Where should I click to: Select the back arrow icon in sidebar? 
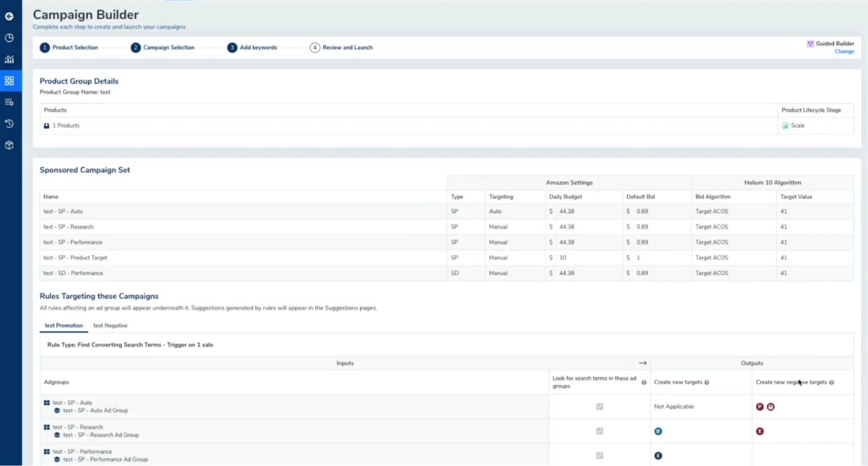[x=8, y=16]
